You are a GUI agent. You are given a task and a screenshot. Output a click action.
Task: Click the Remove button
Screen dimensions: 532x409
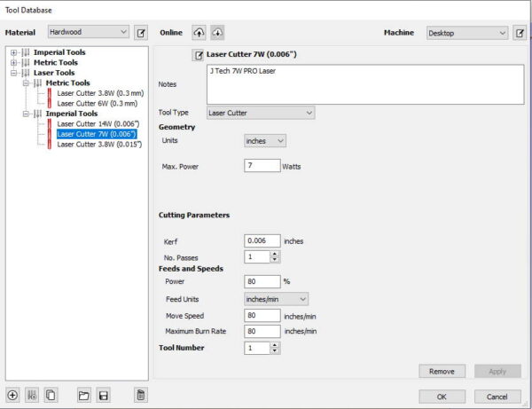tap(442, 371)
